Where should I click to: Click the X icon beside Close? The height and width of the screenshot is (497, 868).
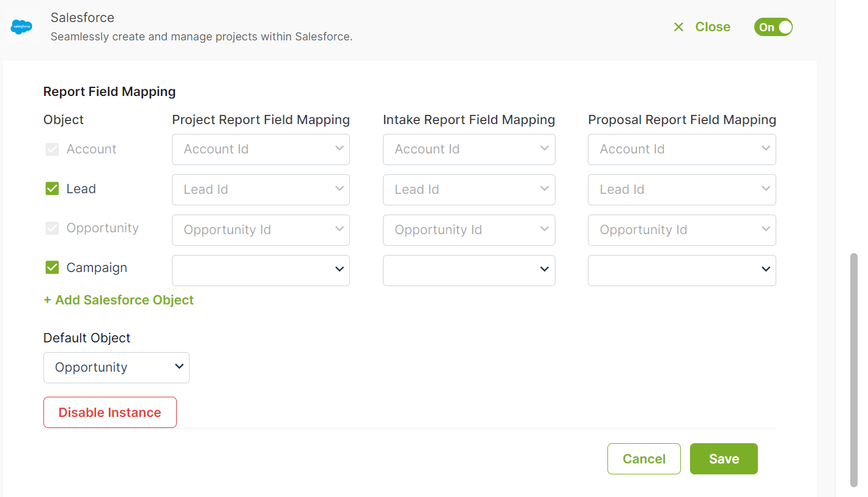tap(678, 27)
